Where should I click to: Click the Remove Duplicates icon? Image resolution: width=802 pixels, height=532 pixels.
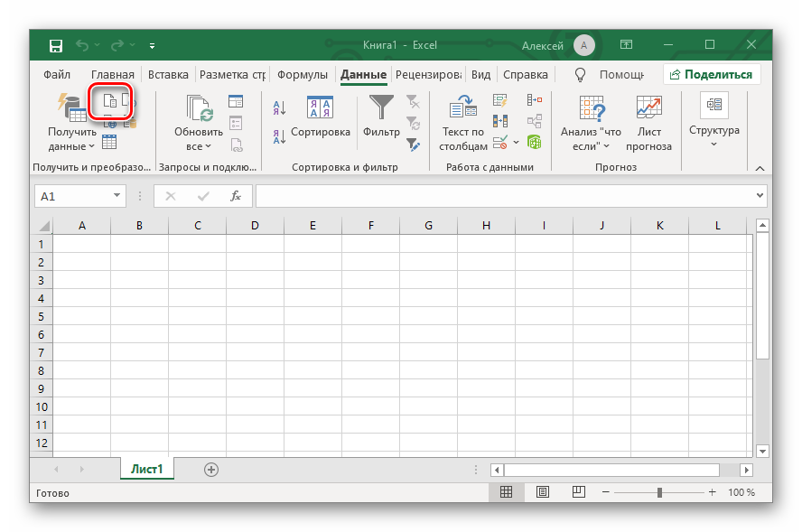tap(499, 121)
